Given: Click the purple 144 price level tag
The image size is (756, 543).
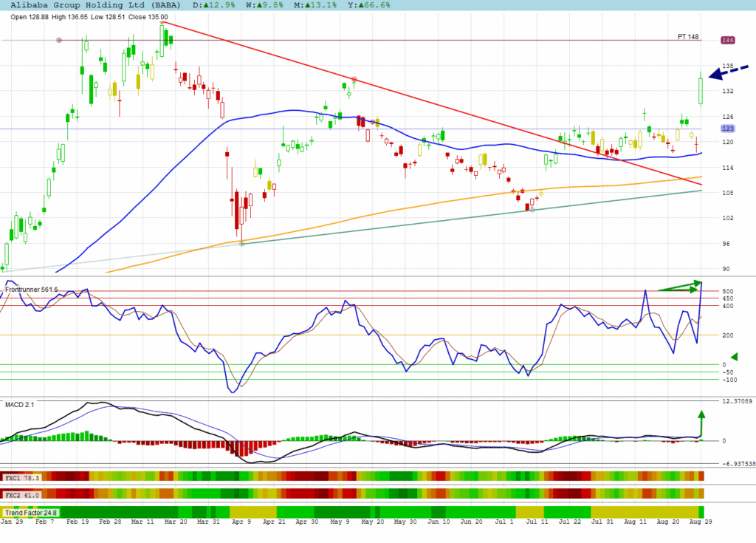Looking at the screenshot, I should click(x=727, y=40).
